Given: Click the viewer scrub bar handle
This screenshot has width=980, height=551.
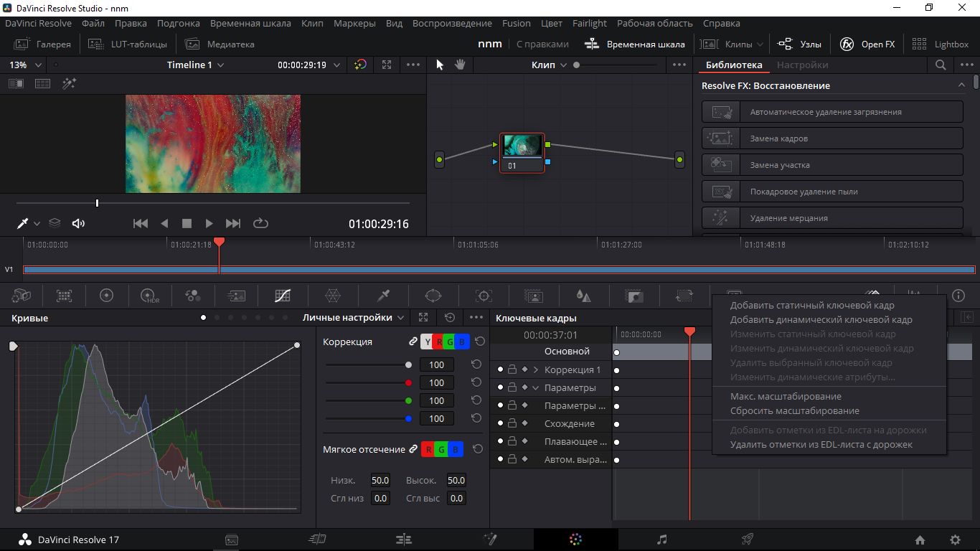Looking at the screenshot, I should click(x=97, y=204).
